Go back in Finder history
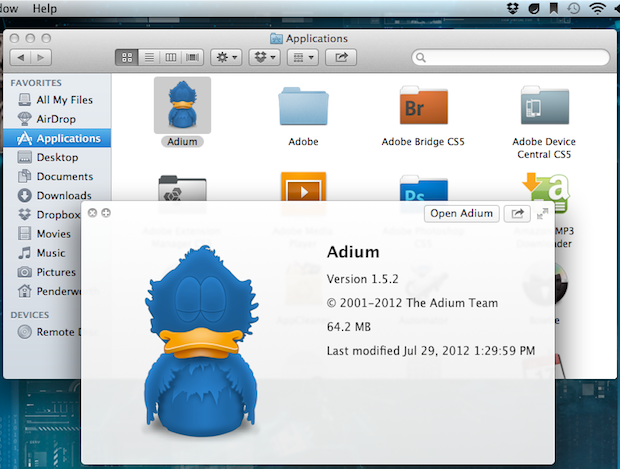Image resolution: width=620 pixels, height=469 pixels. coord(21,58)
